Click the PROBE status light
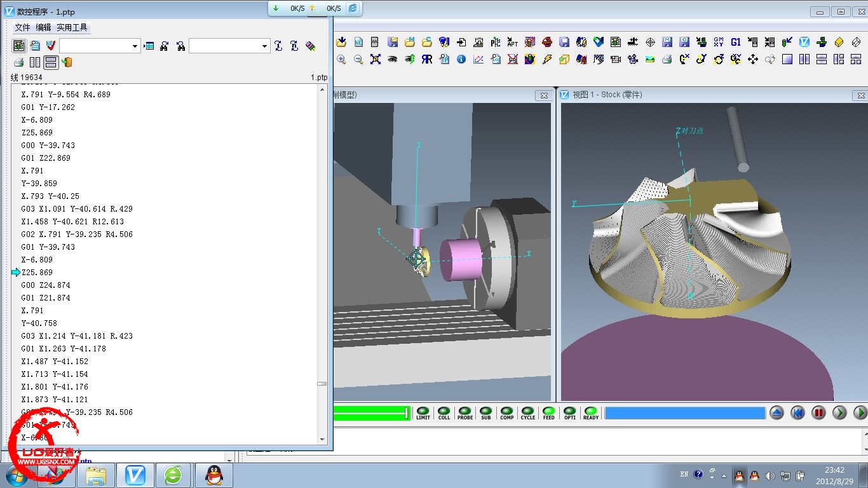Image resolution: width=868 pixels, height=488 pixels. click(465, 413)
